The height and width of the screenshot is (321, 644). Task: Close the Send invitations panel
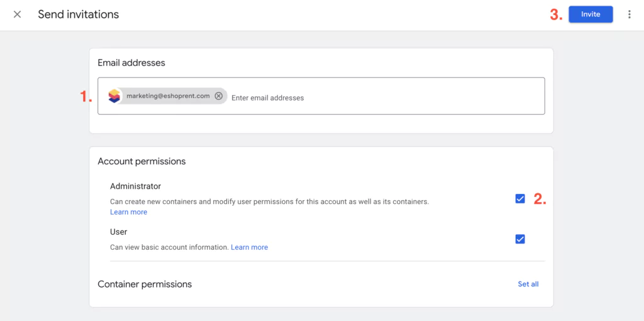[x=17, y=14]
